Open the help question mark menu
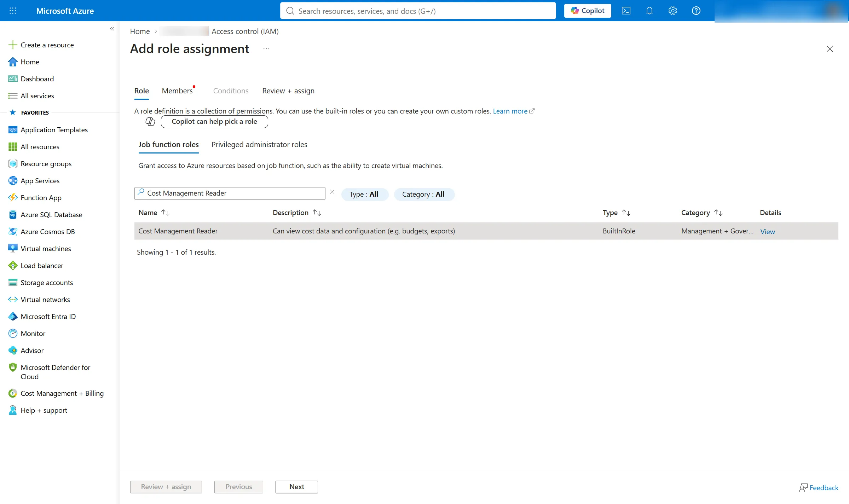Viewport: 849px width, 504px height. click(x=696, y=11)
